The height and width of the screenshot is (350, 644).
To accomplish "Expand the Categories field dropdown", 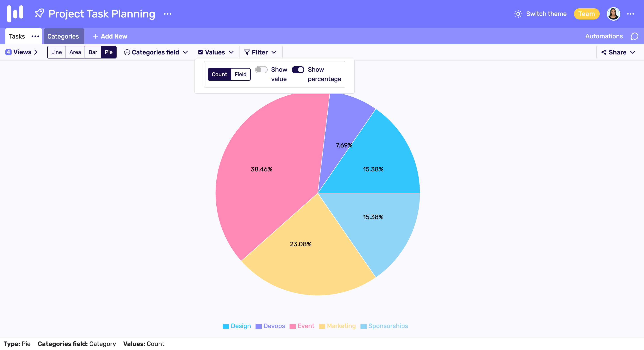I will [x=156, y=52].
